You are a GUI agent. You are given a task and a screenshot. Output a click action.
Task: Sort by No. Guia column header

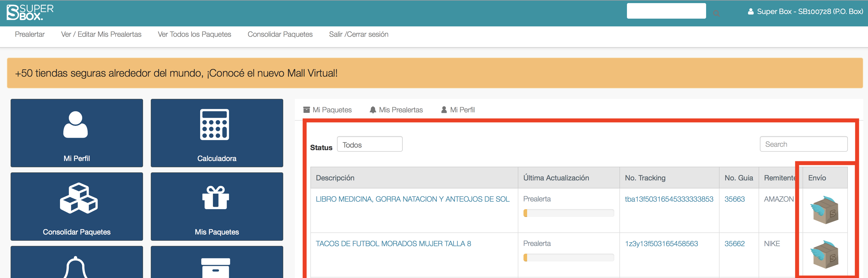739,178
